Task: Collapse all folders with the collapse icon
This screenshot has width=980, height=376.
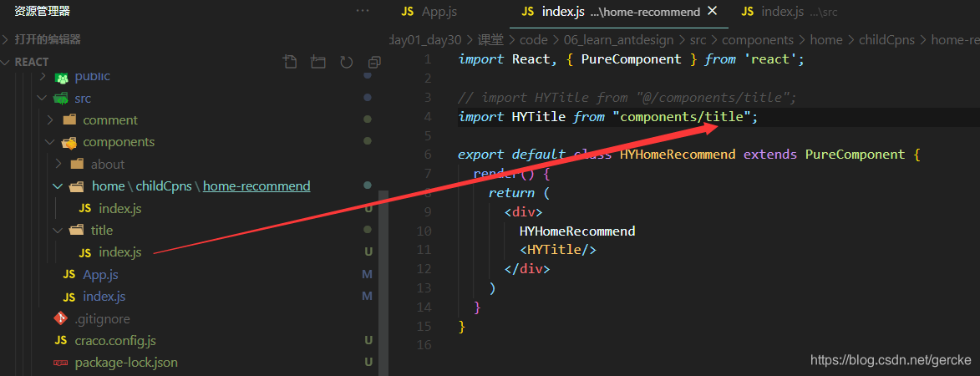Action: 374,62
